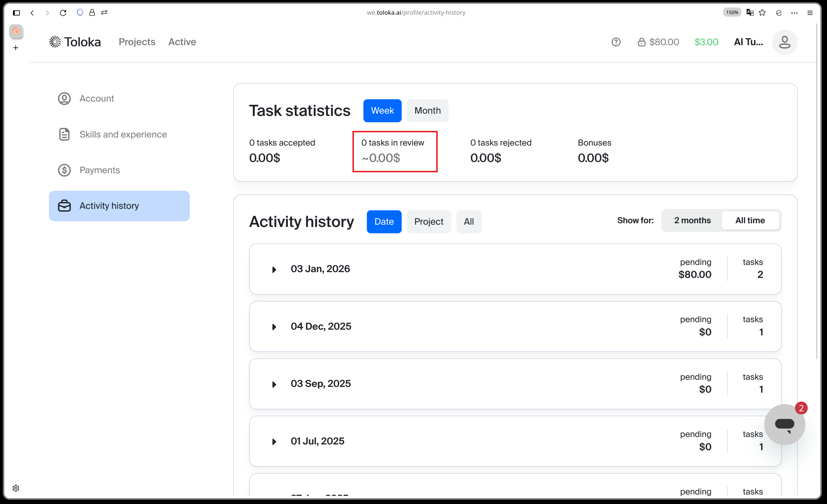Click the pinned Toloka tab icon
The height and width of the screenshot is (504, 827).
(16, 31)
